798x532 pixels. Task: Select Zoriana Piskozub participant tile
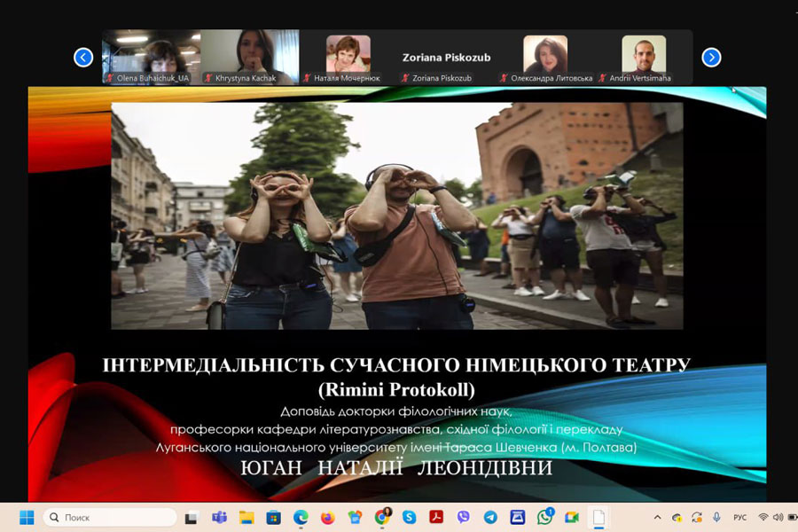click(447, 57)
